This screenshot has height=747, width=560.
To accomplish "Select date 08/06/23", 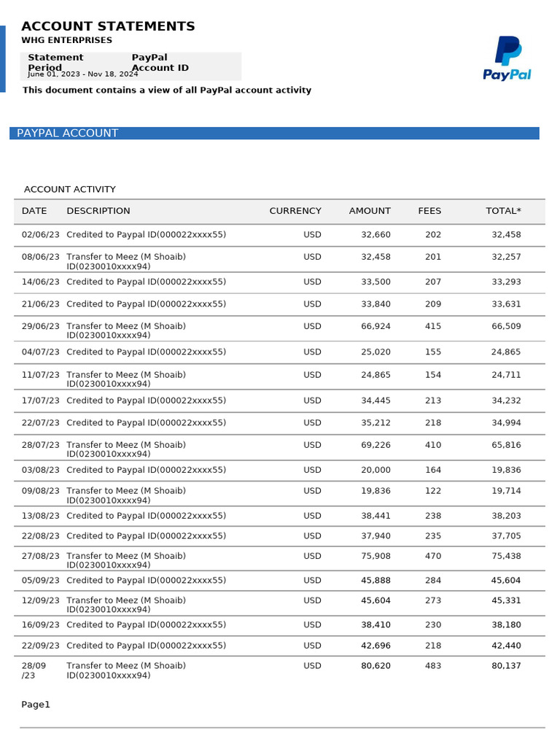I will point(41,256).
